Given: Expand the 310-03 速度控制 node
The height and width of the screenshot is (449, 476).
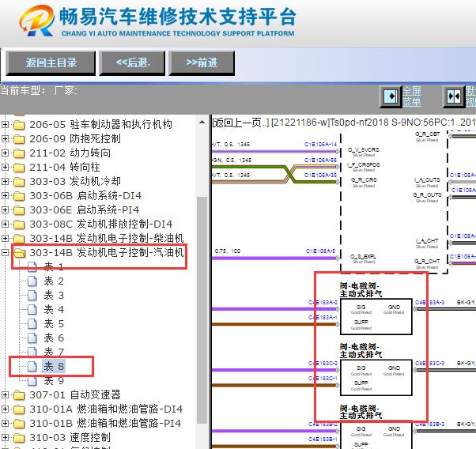Looking at the screenshot, I should [x=5, y=437].
